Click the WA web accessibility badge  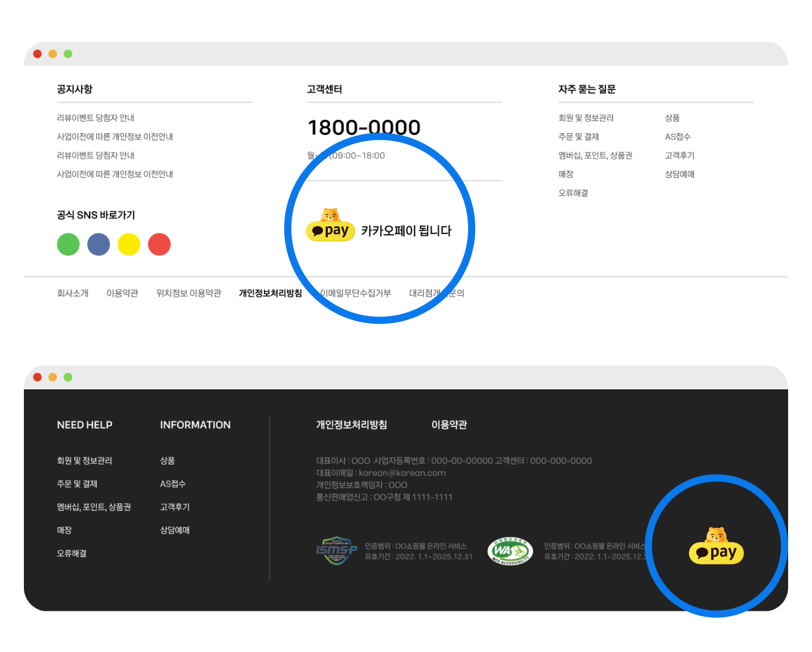(510, 550)
